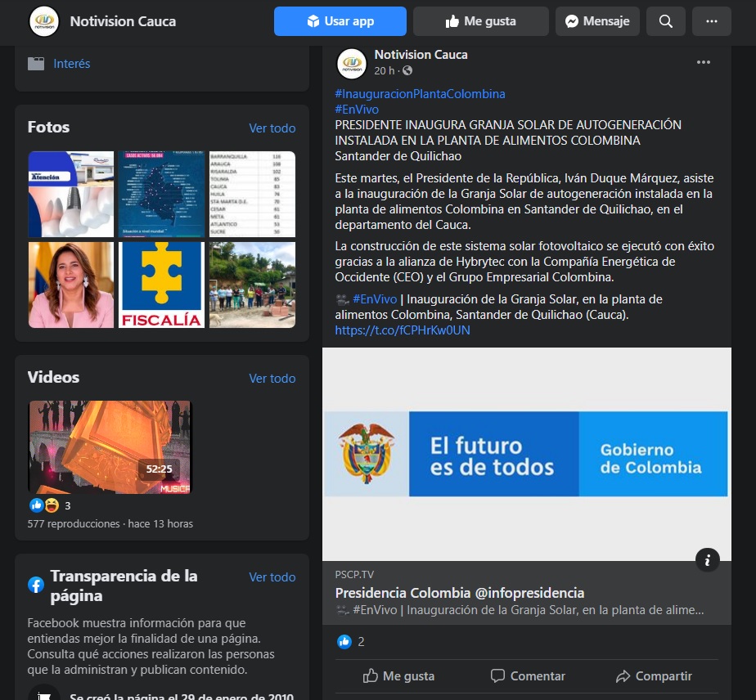This screenshot has height=700, width=756.
Task: Click the 20 h post timestamp
Action: 385,71
